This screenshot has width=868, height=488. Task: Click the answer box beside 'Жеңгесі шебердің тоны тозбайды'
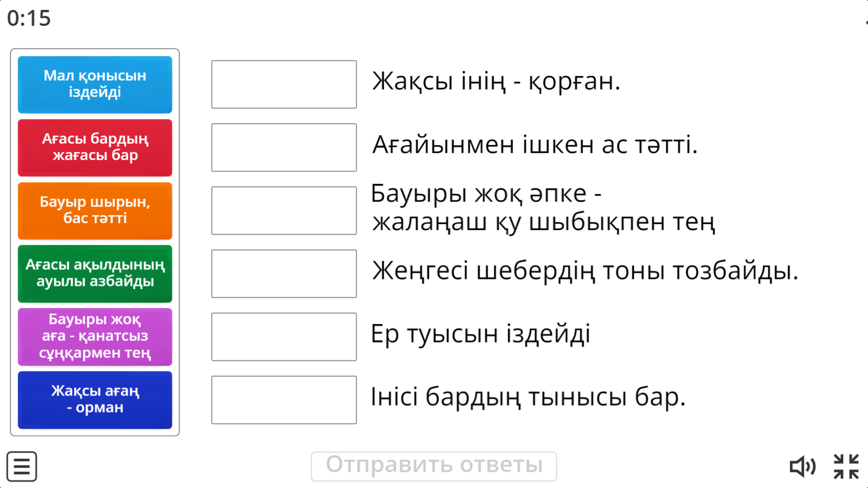[x=284, y=273]
